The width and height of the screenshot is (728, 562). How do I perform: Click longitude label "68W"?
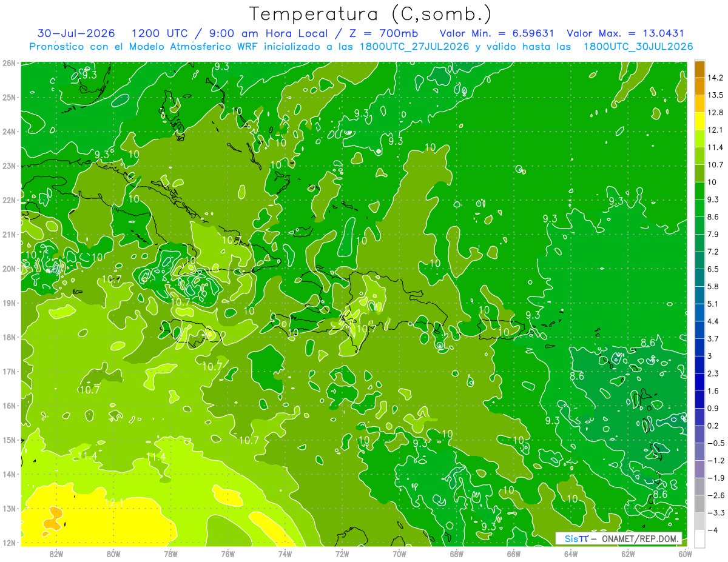pos(456,554)
